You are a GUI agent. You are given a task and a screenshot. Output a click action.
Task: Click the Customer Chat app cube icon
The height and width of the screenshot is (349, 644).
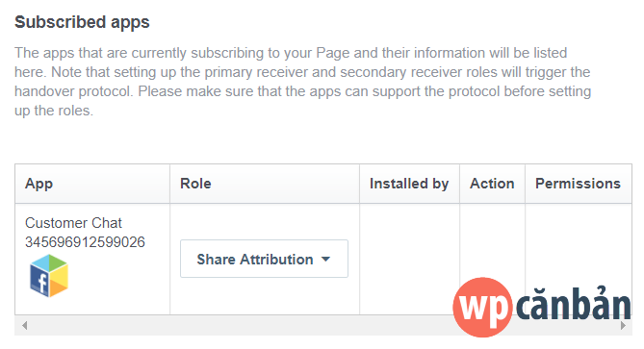[x=49, y=276]
